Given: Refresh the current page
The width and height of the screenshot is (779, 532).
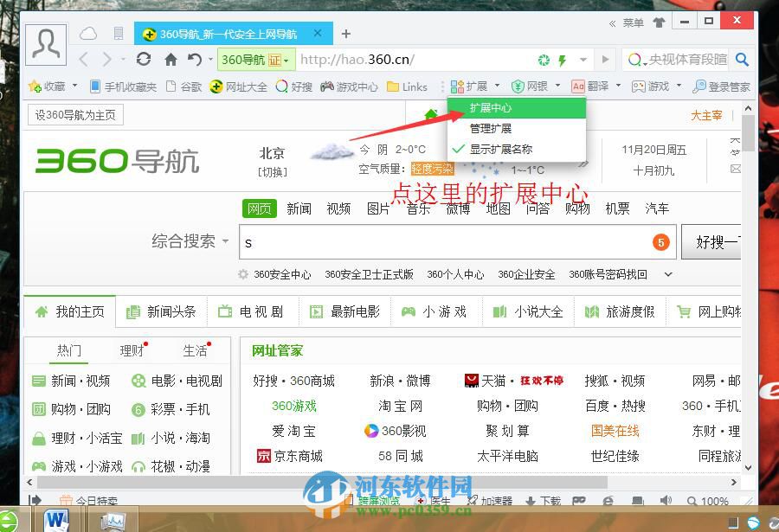Looking at the screenshot, I should coord(143,60).
